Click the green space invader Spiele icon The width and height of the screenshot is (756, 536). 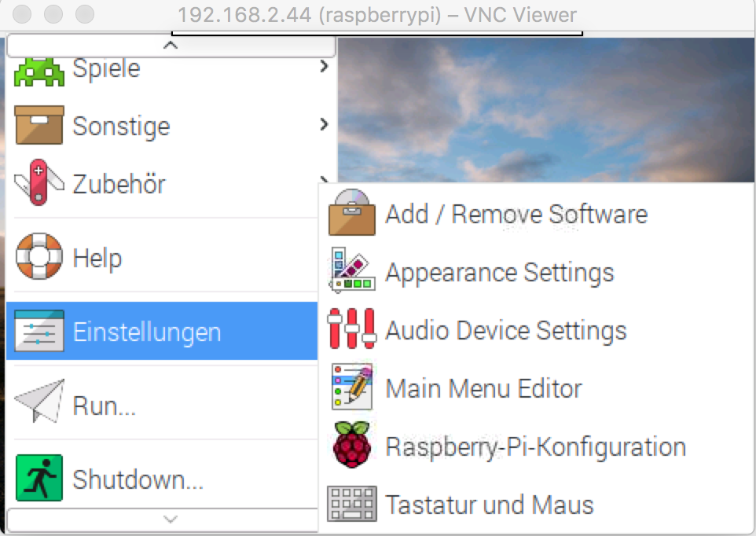(39, 71)
